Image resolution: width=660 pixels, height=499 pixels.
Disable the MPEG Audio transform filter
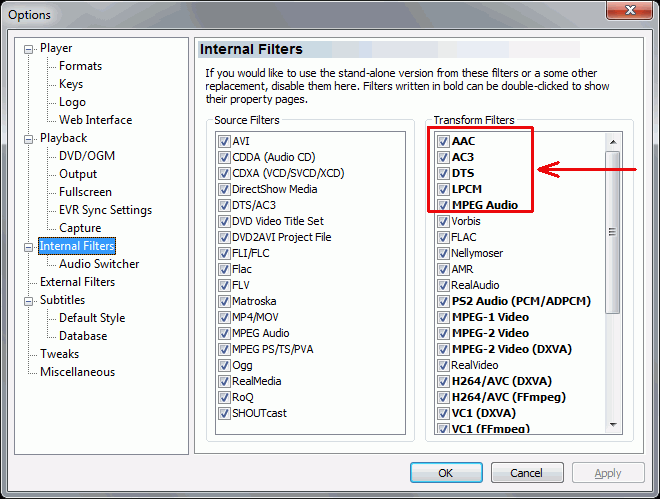(x=443, y=205)
